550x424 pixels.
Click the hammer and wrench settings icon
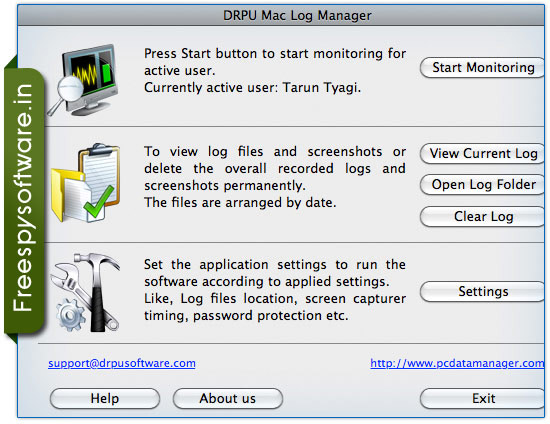[x=85, y=292]
